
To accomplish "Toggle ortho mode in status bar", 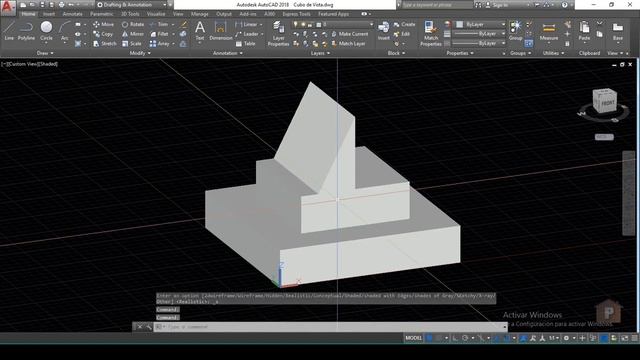I will tap(455, 338).
